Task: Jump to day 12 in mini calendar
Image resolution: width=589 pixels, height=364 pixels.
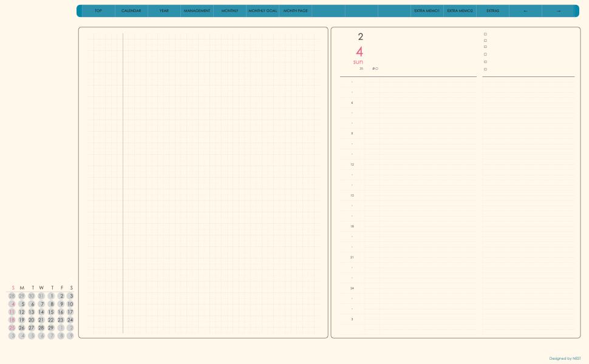Action: point(22,312)
